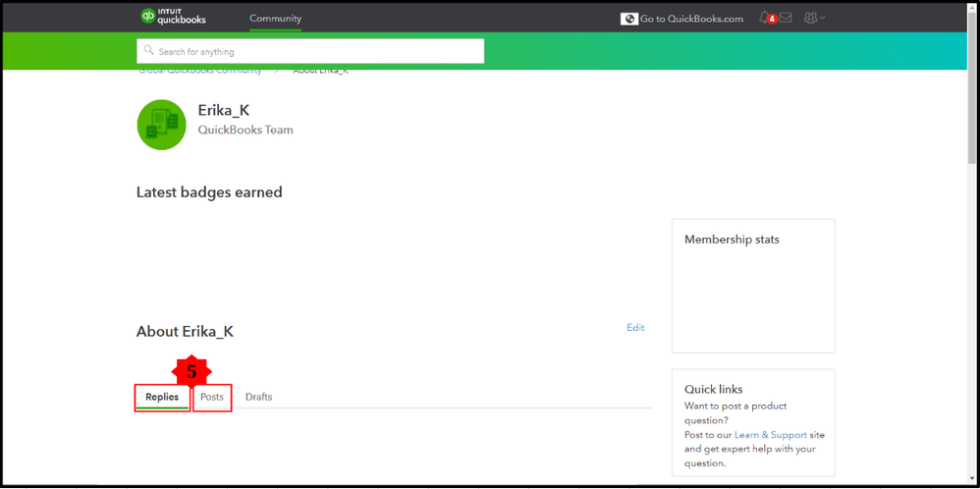
Task: Click the Erika_K profile name heading
Action: point(224,110)
